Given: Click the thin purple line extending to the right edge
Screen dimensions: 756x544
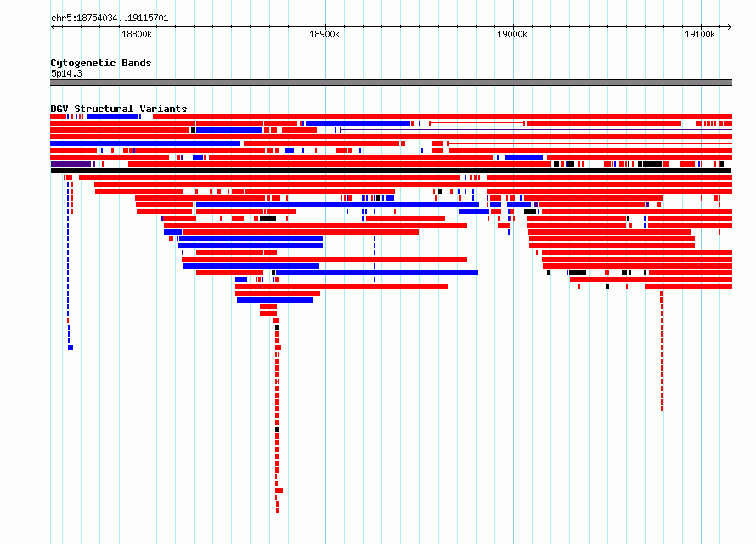Looking at the screenshot, I should (536, 130).
